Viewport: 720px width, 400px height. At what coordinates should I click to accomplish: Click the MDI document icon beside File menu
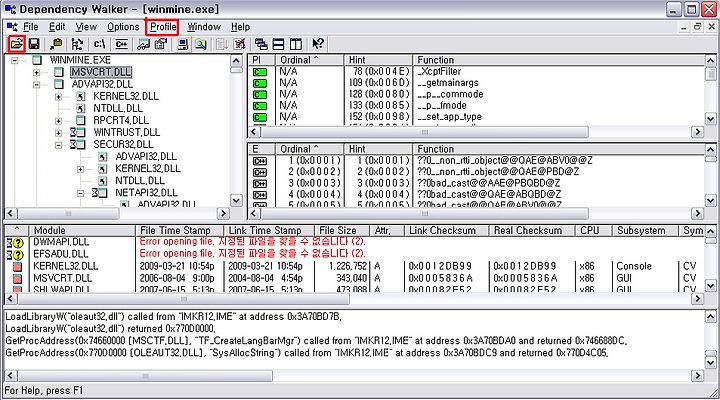(12, 27)
